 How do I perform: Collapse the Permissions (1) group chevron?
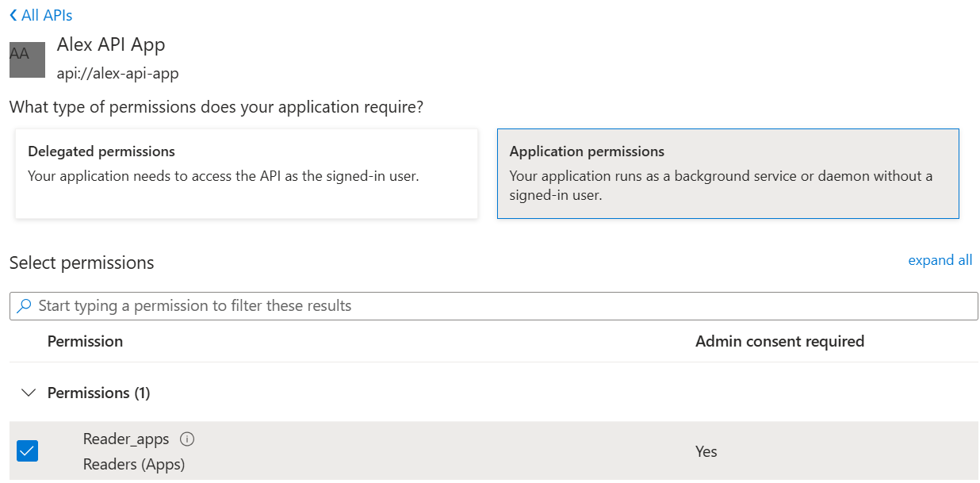(29, 393)
